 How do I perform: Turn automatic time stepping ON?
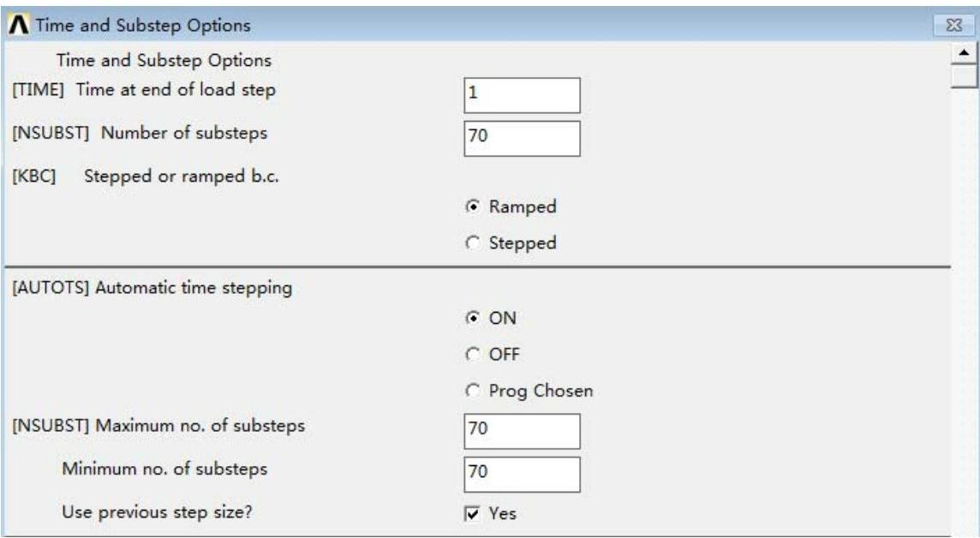[x=471, y=319]
